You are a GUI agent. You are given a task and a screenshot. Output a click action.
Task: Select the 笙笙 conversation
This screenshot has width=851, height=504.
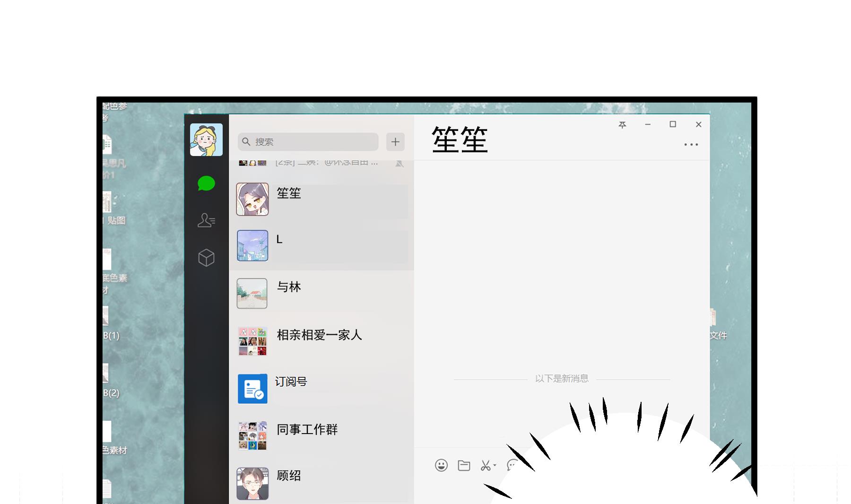point(321,200)
